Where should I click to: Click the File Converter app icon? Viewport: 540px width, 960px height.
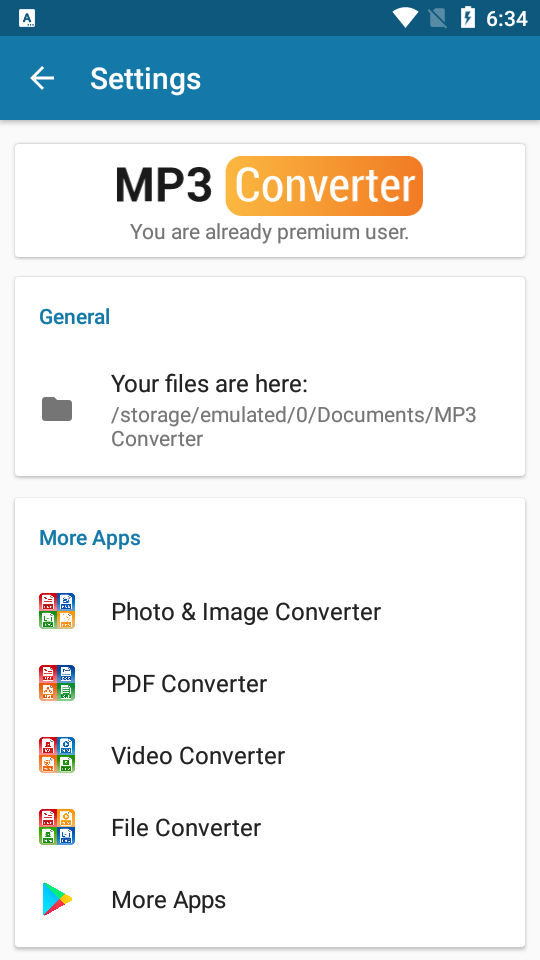point(57,827)
